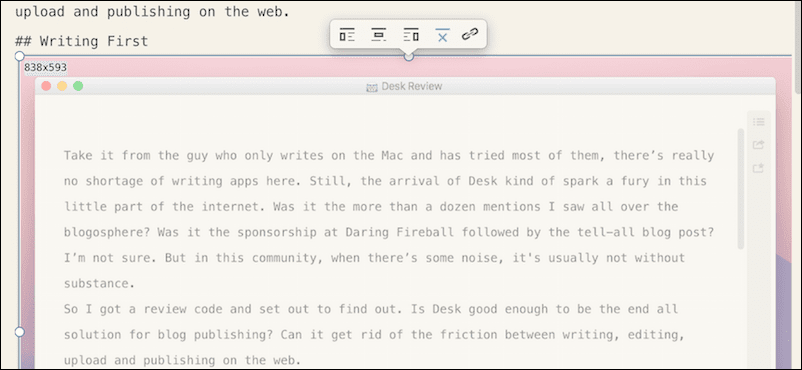802x370 pixels.
Task: Click the top-center image resize handle
Action: [409, 56]
